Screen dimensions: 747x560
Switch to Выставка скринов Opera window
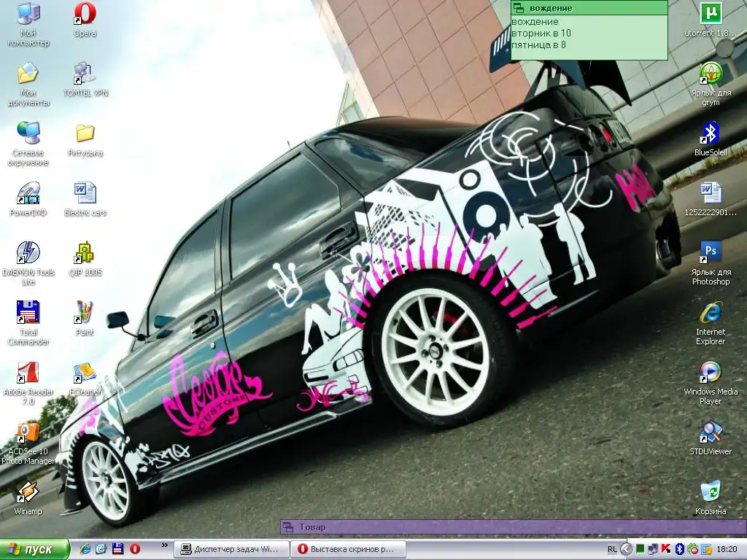[347, 549]
